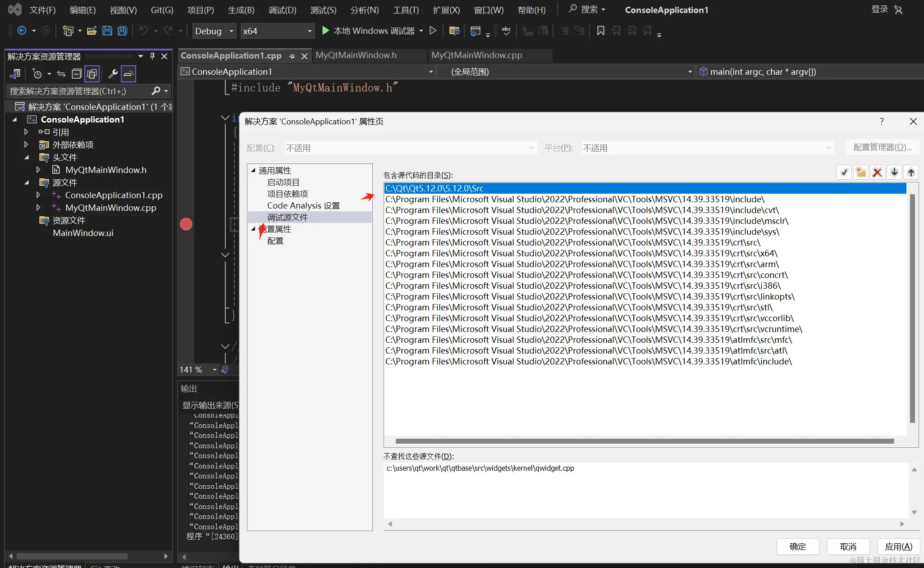The image size is (924, 568).
Task: Delete selected directory with red X icon
Action: coord(878,172)
